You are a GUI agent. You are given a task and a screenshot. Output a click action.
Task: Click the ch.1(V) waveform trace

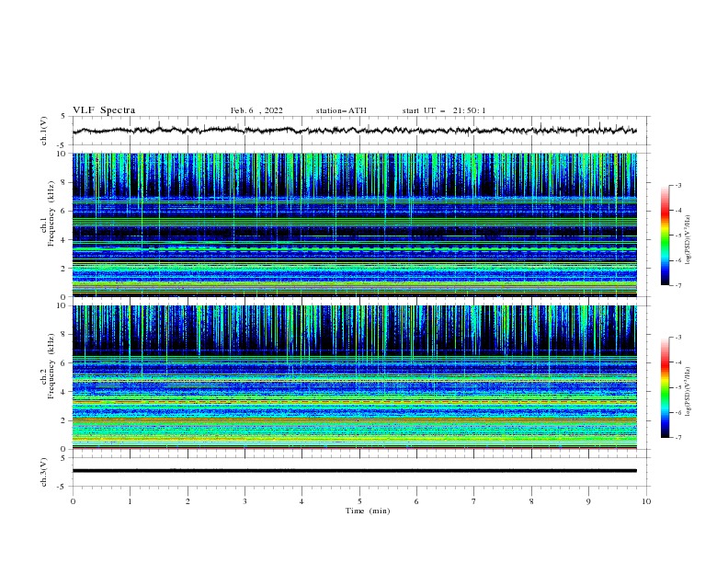coord(354,131)
